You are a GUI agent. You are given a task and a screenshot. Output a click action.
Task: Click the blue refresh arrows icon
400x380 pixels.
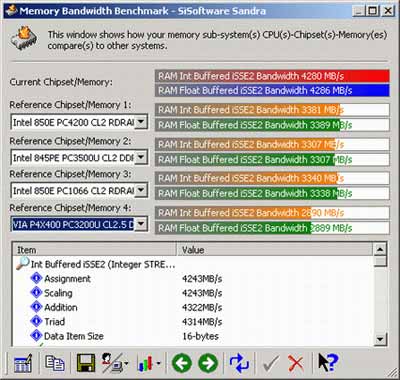pyautogui.click(x=239, y=363)
